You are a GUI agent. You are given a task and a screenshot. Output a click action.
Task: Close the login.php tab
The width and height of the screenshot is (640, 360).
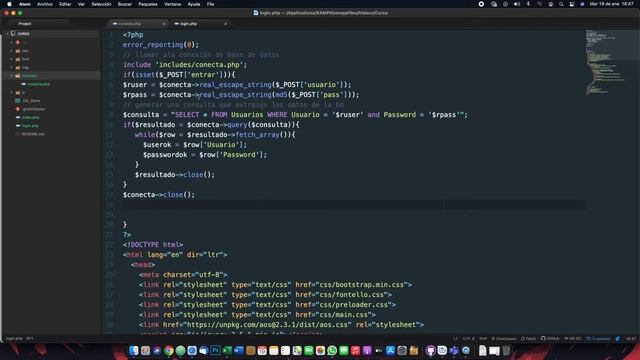tap(225, 24)
